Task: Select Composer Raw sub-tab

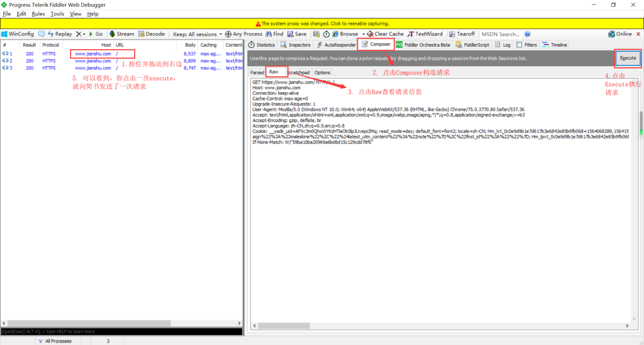Action: tap(274, 72)
